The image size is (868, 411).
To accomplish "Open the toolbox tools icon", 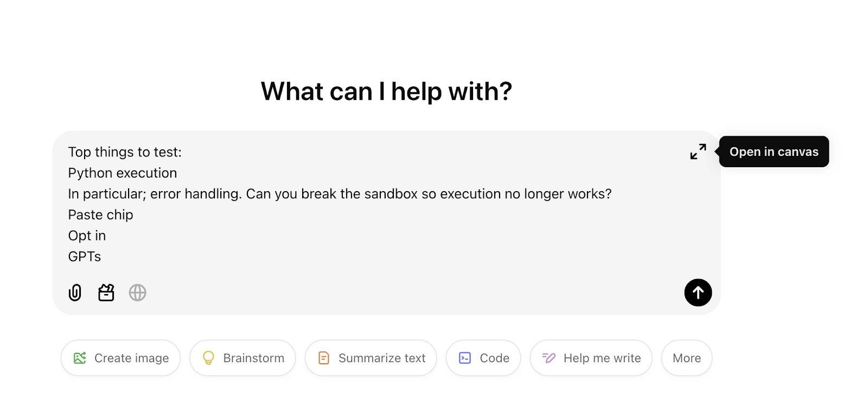I will (106, 293).
